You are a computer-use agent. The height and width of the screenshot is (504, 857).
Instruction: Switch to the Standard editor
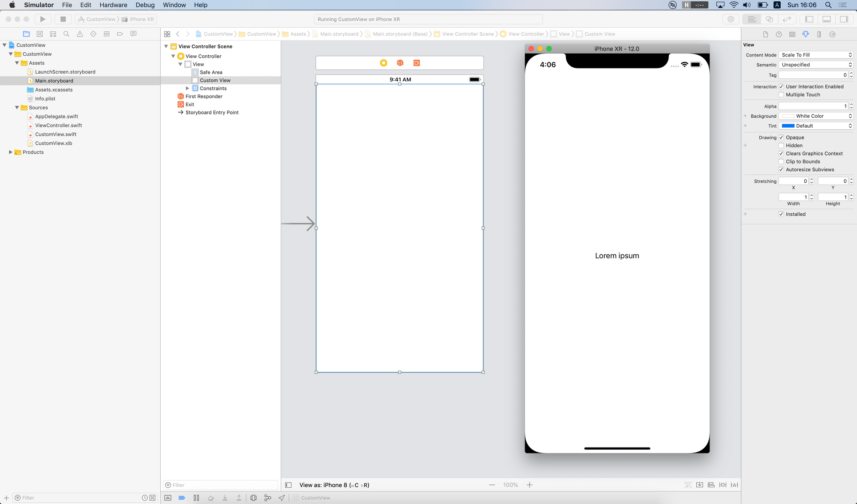click(x=752, y=19)
